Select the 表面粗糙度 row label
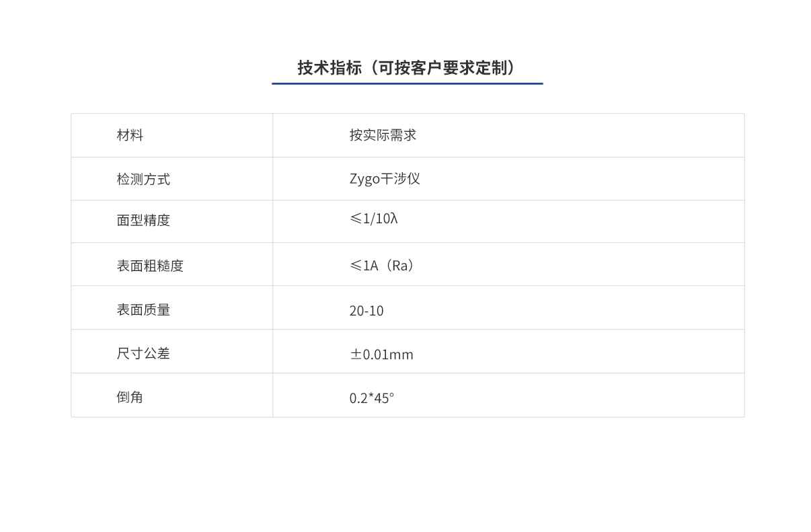The width and height of the screenshot is (811, 532). tap(149, 264)
